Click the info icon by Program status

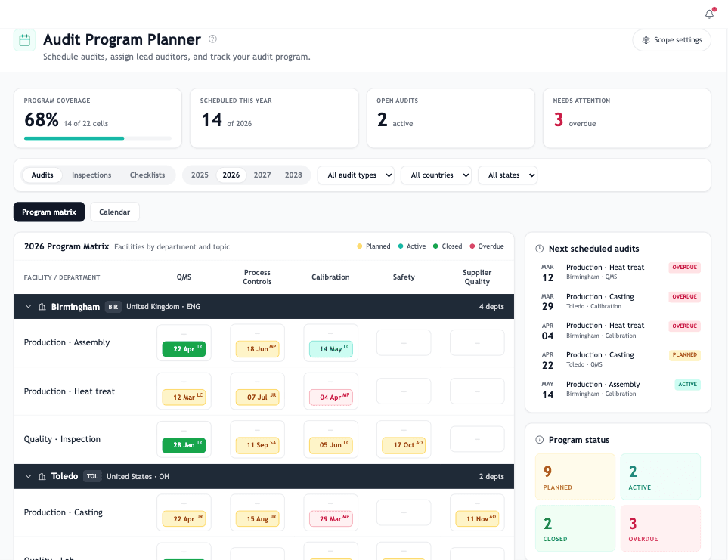[540, 440]
